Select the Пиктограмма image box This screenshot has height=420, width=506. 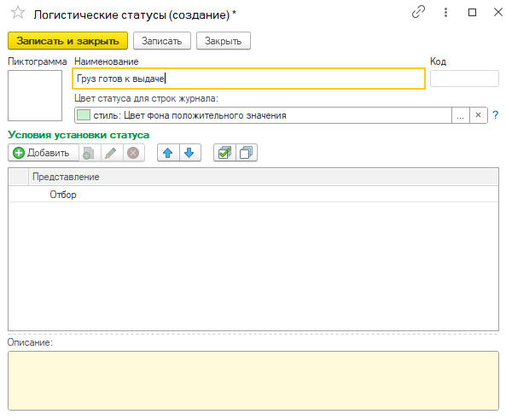click(x=35, y=96)
